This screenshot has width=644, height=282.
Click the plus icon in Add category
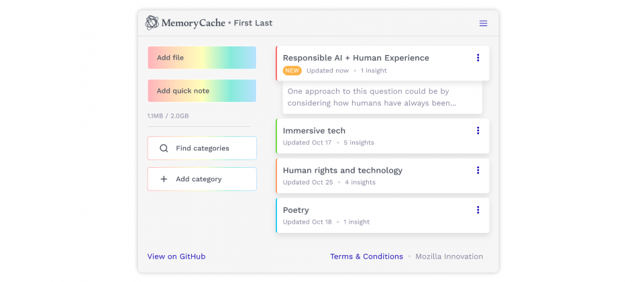pyautogui.click(x=164, y=179)
